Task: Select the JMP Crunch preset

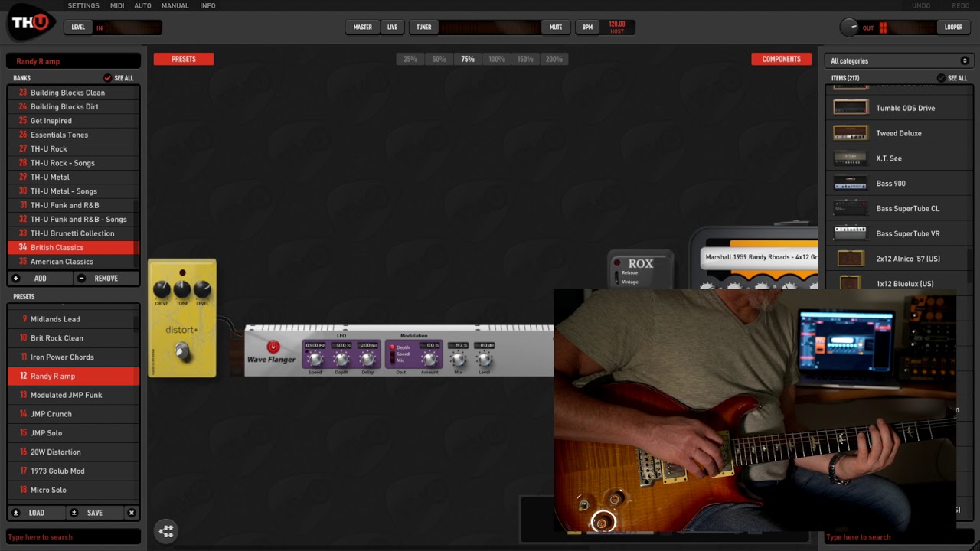Action: (73, 414)
